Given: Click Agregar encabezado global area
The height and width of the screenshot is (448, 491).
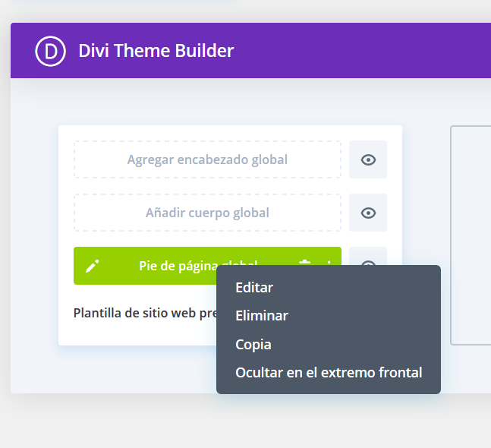Looking at the screenshot, I should 207,159.
